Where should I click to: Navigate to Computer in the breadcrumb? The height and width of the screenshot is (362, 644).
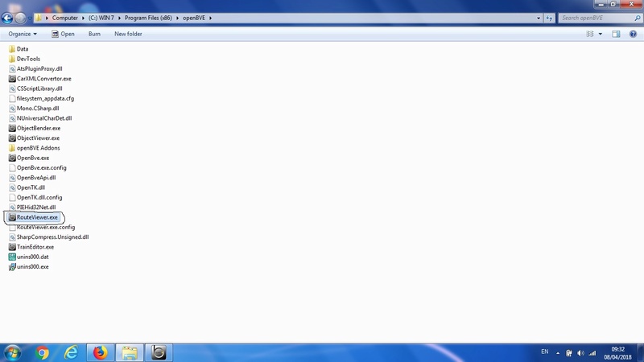tap(65, 18)
